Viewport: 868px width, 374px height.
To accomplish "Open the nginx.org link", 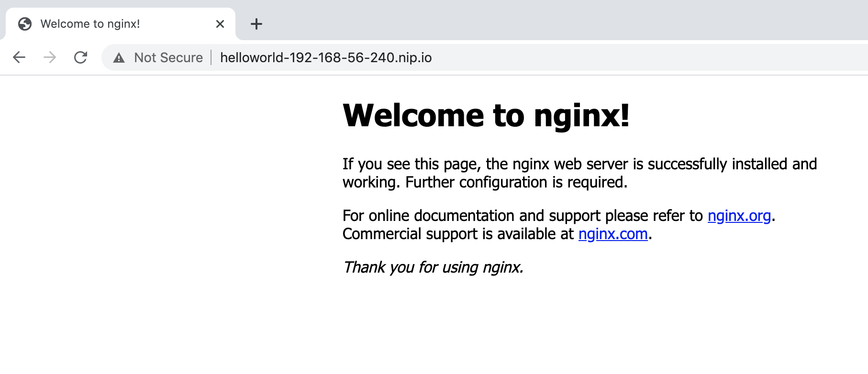I will [x=739, y=216].
